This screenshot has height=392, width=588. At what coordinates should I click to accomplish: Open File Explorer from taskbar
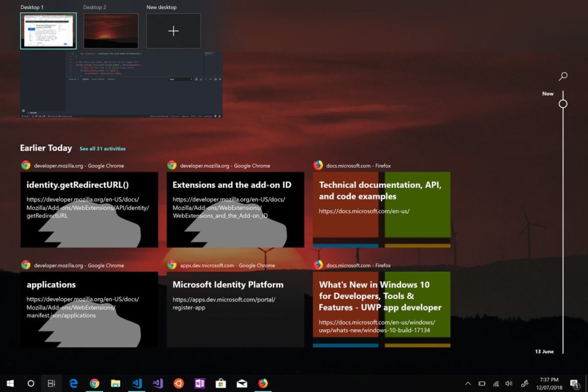click(x=116, y=383)
